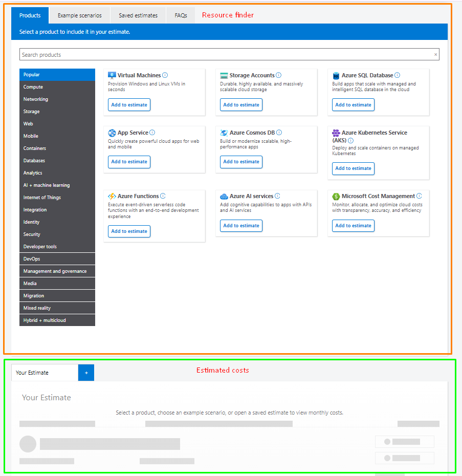Select the DevOps category
The width and height of the screenshot is (462, 476).
click(57, 259)
